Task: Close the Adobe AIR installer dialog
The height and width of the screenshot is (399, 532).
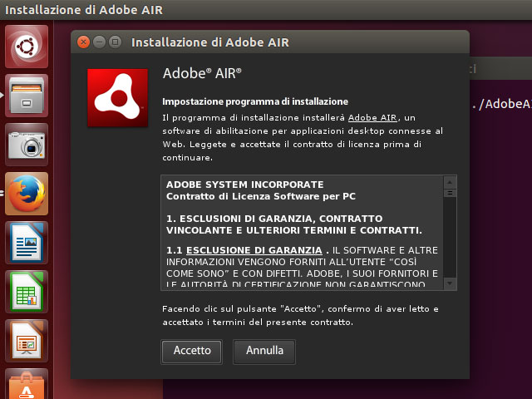Action: [x=84, y=42]
